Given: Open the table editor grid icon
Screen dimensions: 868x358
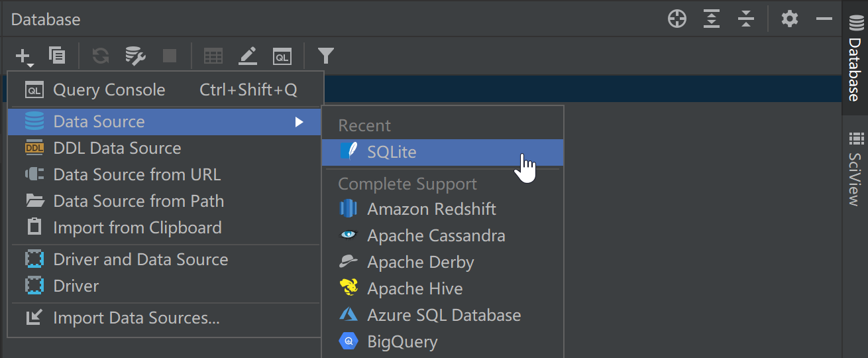Looking at the screenshot, I should pos(213,56).
